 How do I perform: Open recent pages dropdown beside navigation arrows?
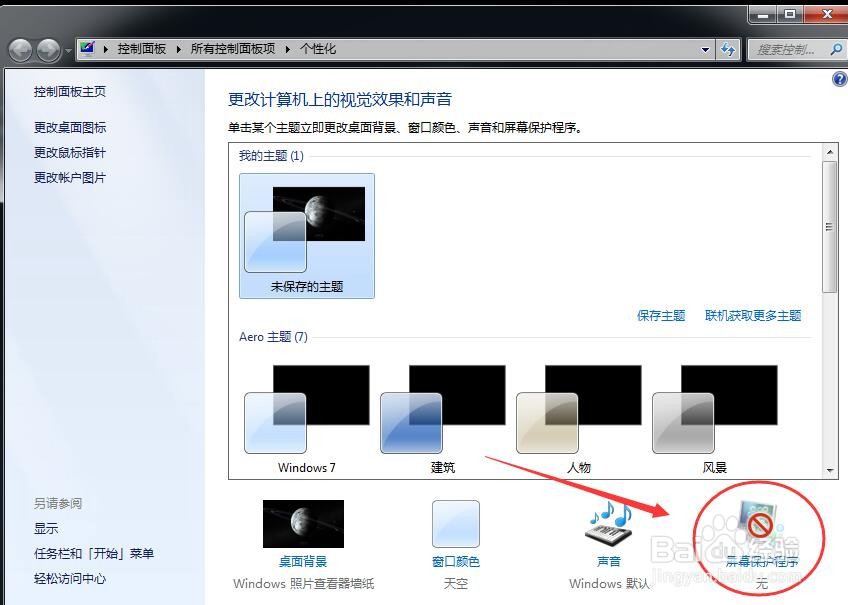click(68, 51)
